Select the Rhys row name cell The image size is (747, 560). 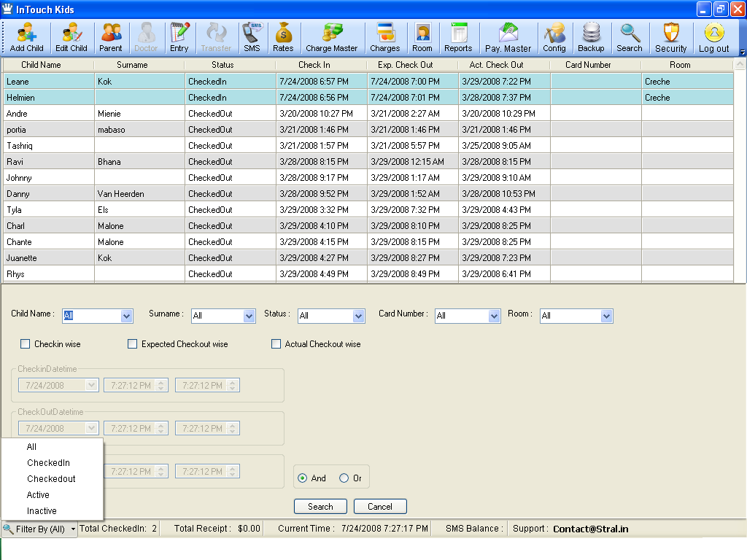tap(49, 274)
